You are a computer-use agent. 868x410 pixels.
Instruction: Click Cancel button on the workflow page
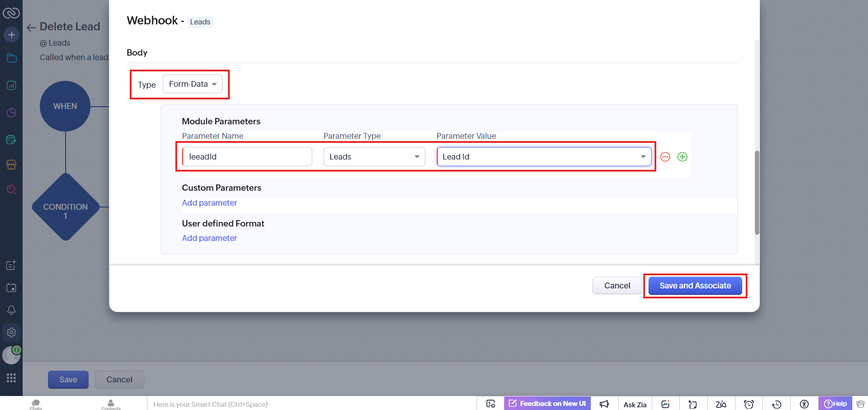pyautogui.click(x=119, y=380)
